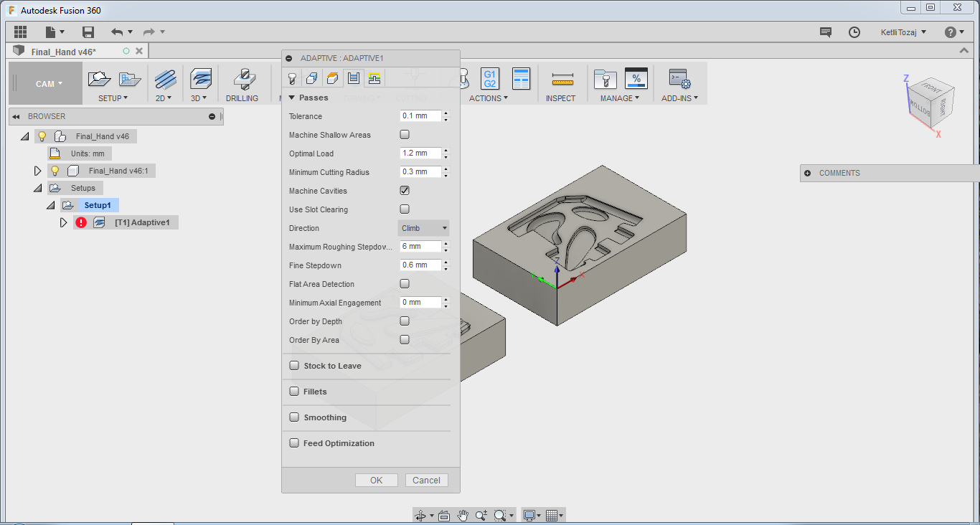Select the Final_Hand v46 document tab
Viewport: 980px width, 525px height.
point(63,52)
